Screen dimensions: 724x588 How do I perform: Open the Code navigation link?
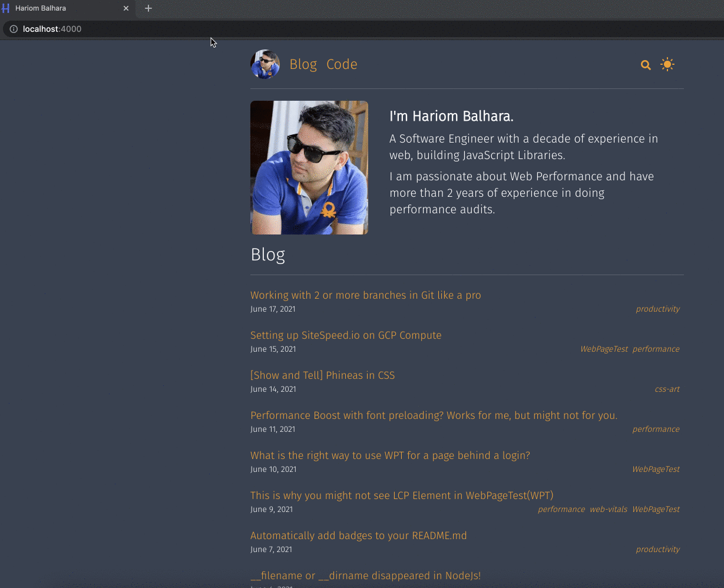click(342, 64)
